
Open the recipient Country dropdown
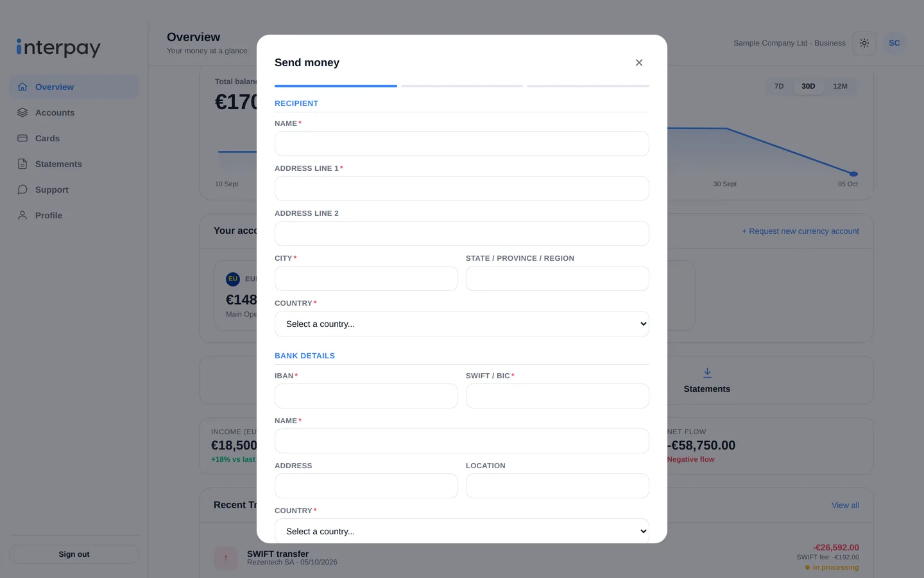[x=462, y=324]
